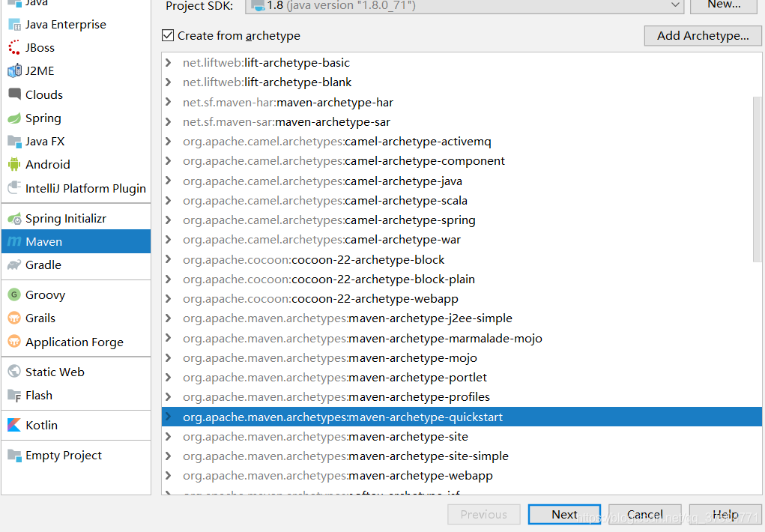Expand camel-archetype-activemq entry

tap(169, 141)
